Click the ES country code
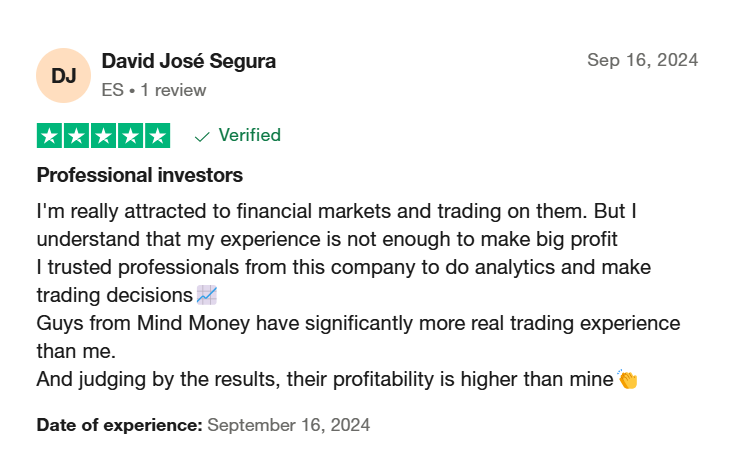Viewport: 743px width, 463px height. pyautogui.click(x=112, y=90)
